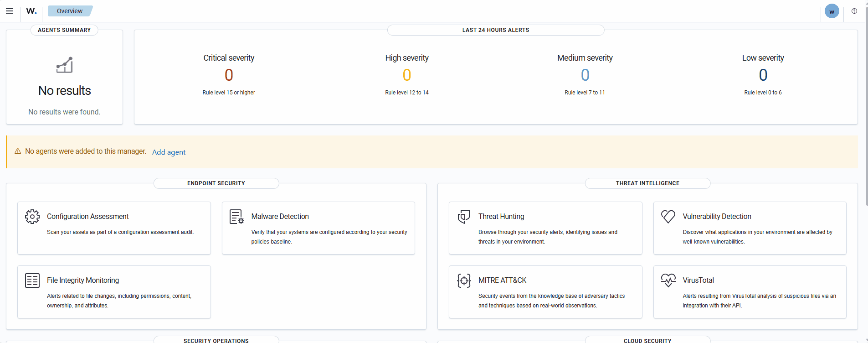The width and height of the screenshot is (868, 343).
Task: Select the Overview breadcrumb tab
Action: click(x=70, y=11)
